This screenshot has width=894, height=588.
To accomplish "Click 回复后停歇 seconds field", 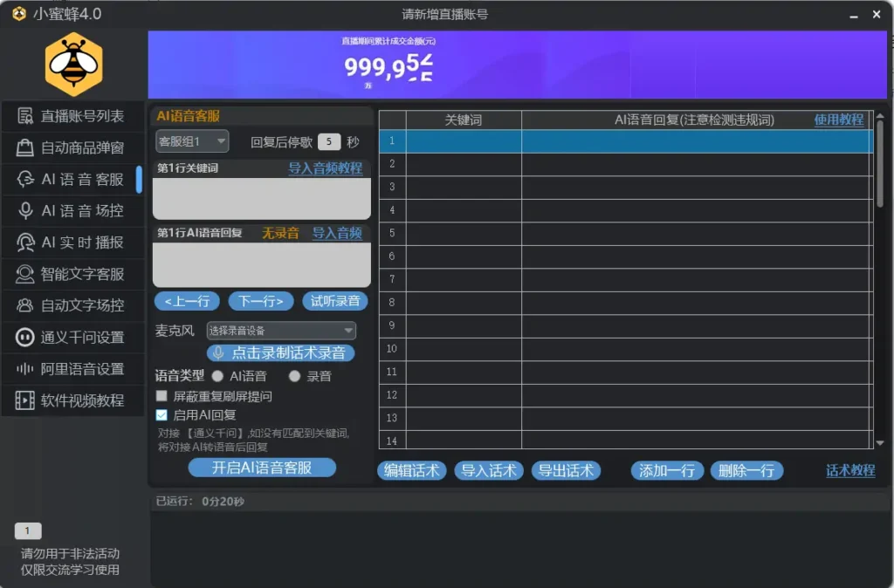I will (x=329, y=142).
